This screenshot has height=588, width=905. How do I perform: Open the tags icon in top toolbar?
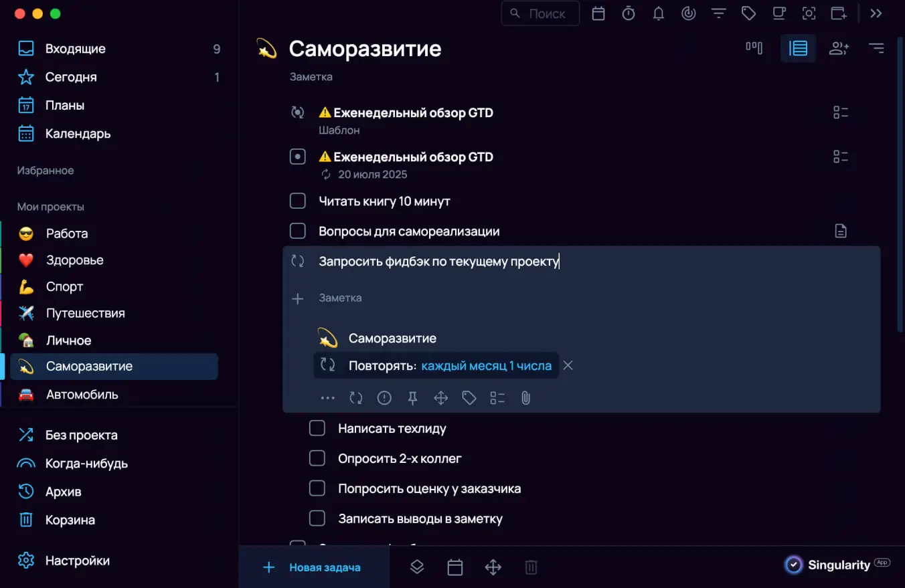(x=749, y=13)
